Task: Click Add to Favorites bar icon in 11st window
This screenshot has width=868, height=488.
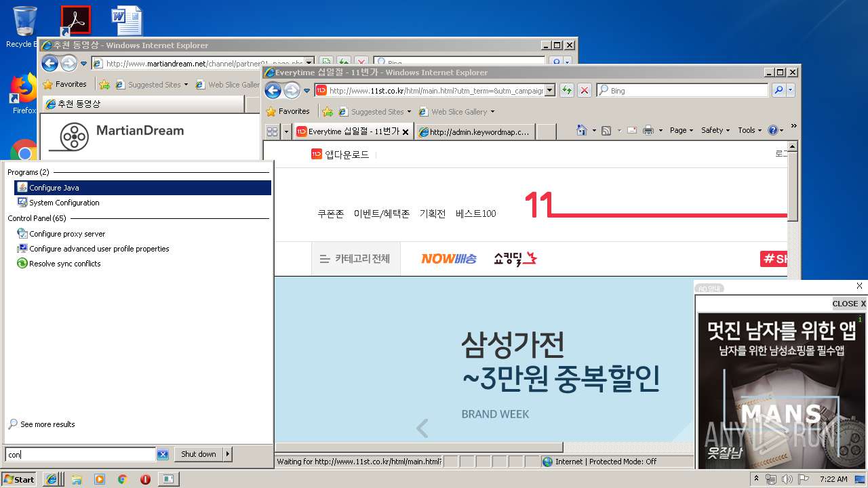Action: (328, 112)
